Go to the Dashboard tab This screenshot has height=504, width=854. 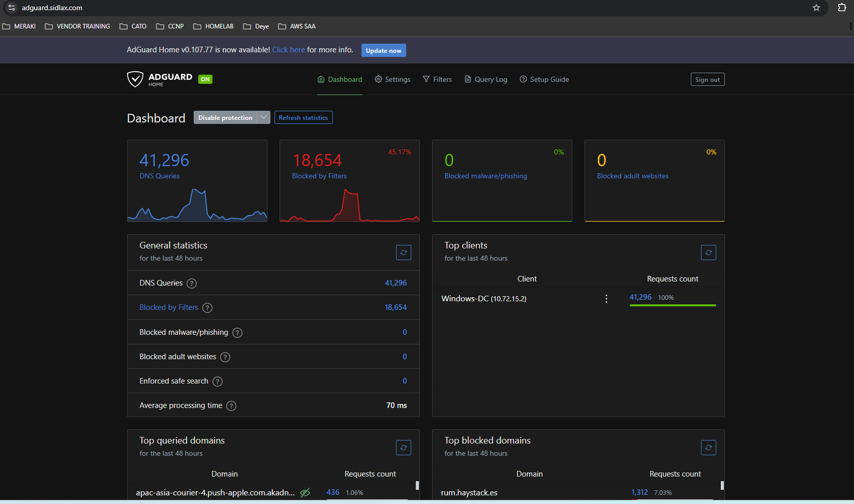340,79
